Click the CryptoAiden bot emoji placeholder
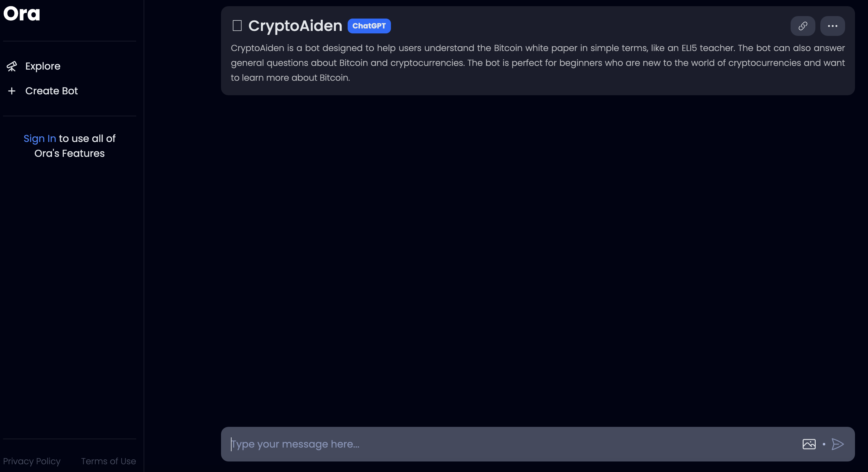 (x=237, y=26)
